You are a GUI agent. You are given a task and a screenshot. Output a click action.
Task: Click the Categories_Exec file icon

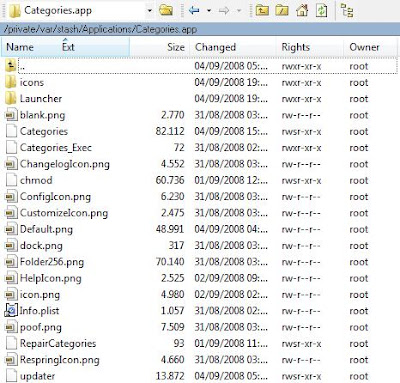coord(11,148)
